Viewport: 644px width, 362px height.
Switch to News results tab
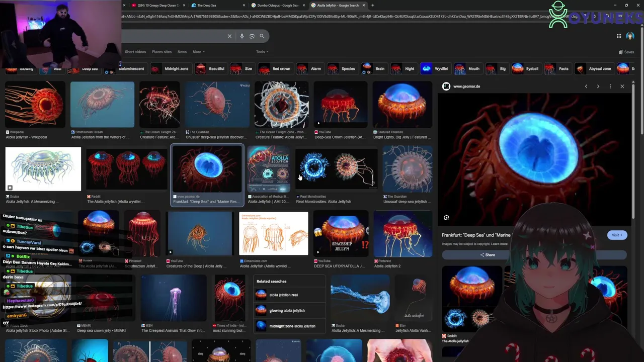182,52
